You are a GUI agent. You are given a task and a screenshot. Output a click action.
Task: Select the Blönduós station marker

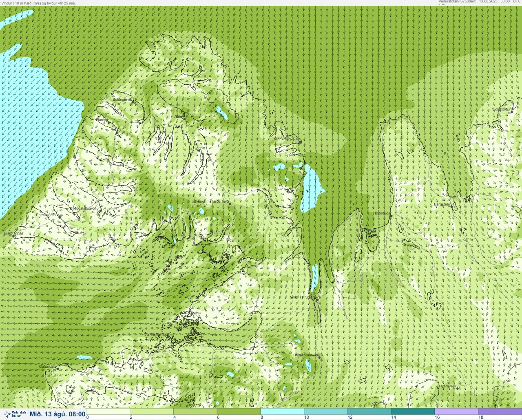pos(391,216)
